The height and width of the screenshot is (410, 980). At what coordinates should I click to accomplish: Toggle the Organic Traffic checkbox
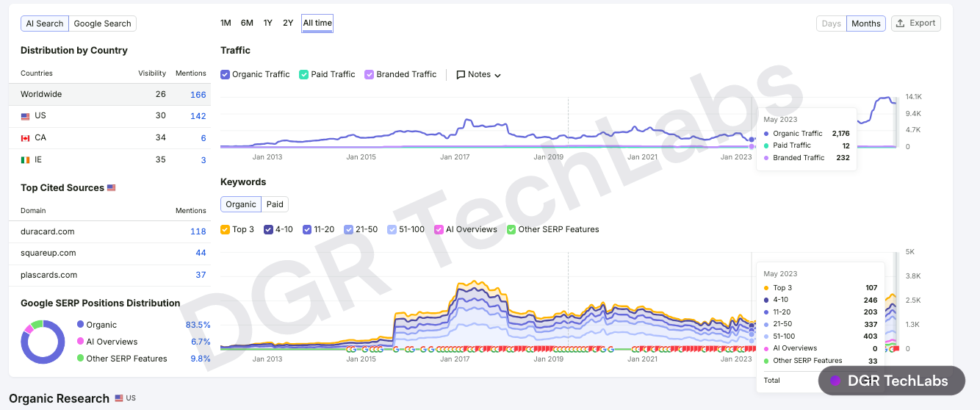point(226,74)
